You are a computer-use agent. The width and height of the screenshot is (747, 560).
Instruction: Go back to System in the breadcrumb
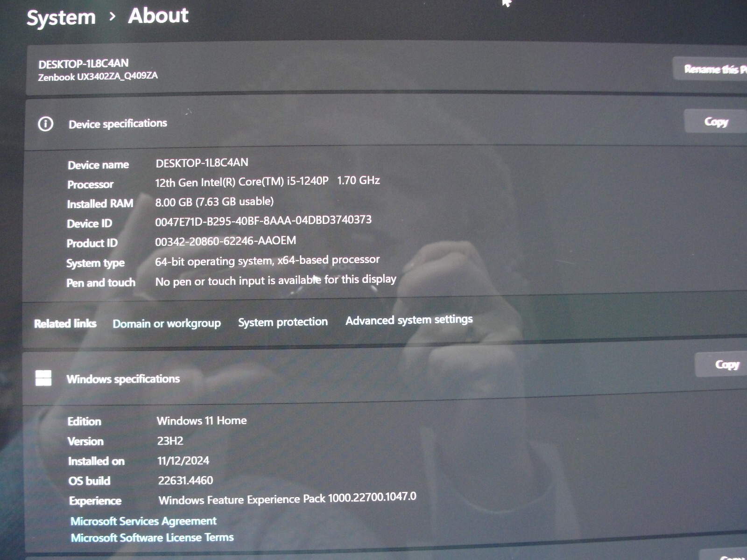61,18
